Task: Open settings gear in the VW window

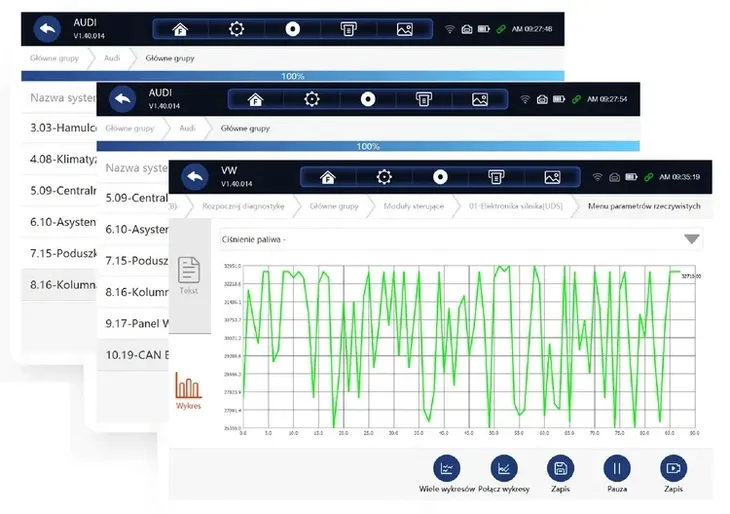Action: [384, 177]
